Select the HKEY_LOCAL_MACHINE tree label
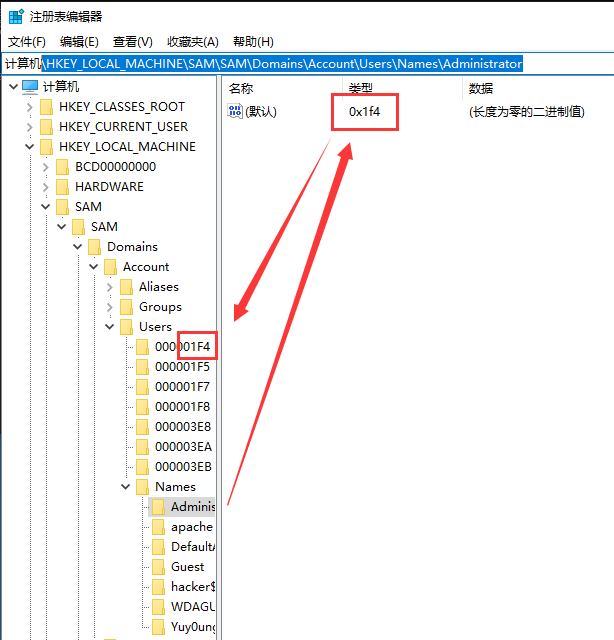This screenshot has width=614, height=640. point(127,147)
